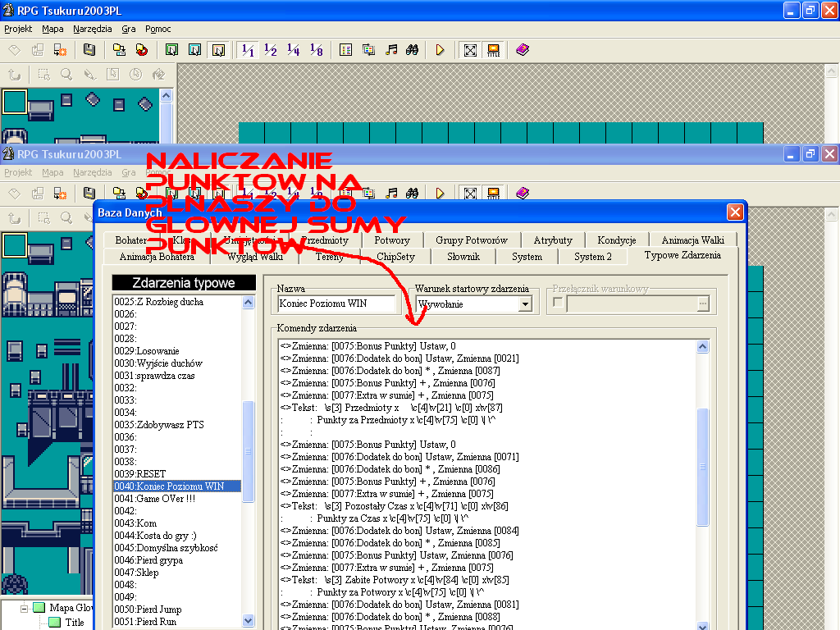Click the up arrow of the Komendy zdarzenia scrollbar
The height and width of the screenshot is (630, 840).
703,347
